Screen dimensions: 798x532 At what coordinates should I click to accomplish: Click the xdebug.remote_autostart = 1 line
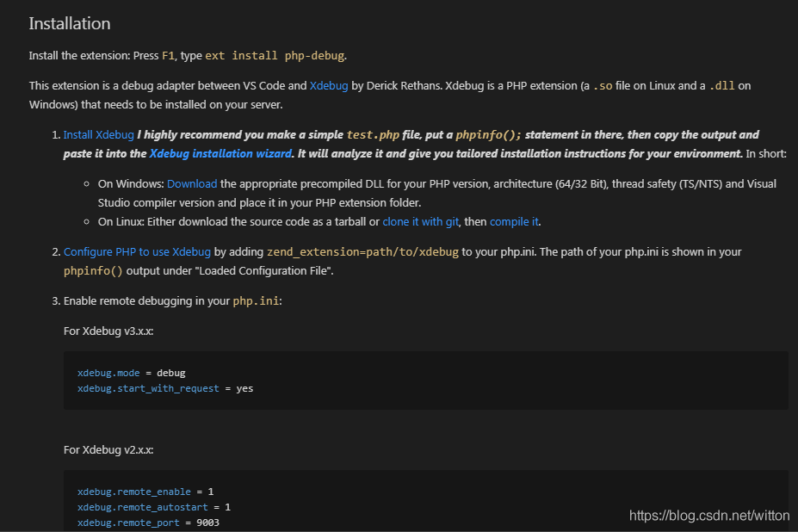click(x=154, y=507)
